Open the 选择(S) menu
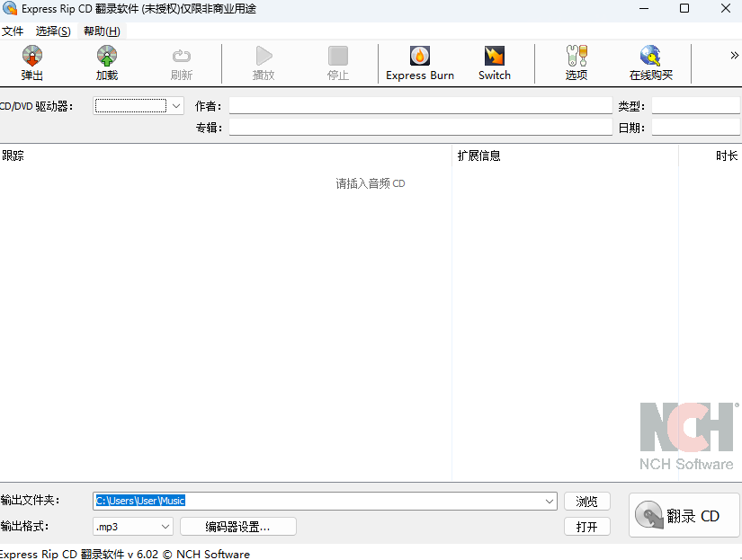This screenshot has height=560, width=742. pos(53,31)
